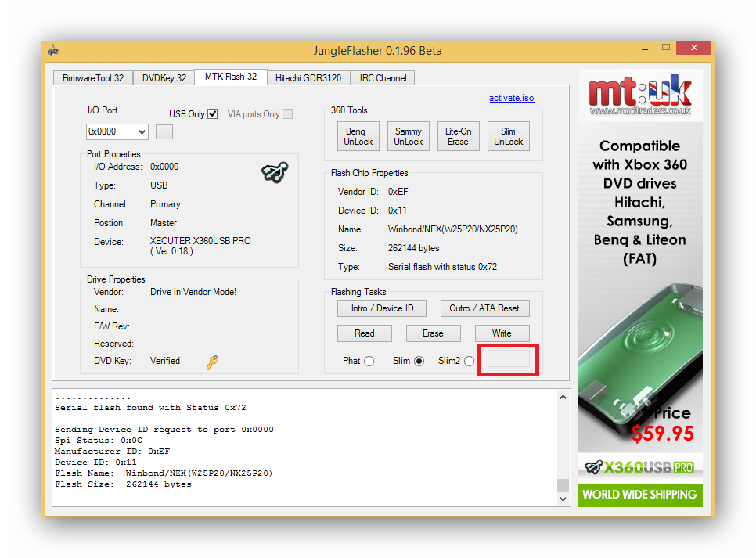Click the Slim UnLock button
The height and width of the screenshot is (558, 756).
[508, 136]
